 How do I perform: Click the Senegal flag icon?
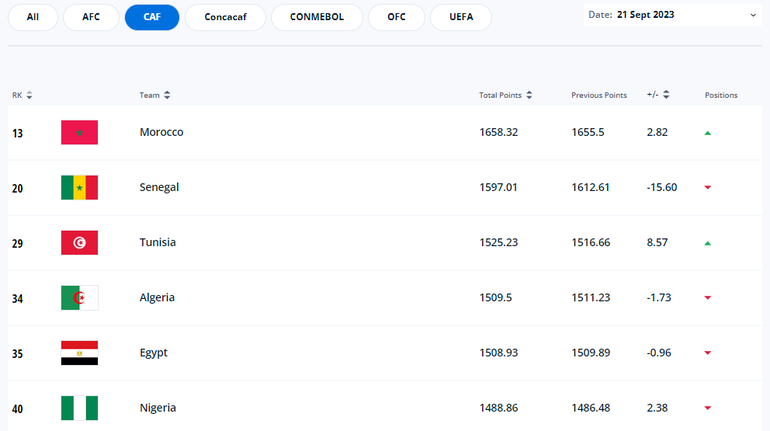coord(79,188)
